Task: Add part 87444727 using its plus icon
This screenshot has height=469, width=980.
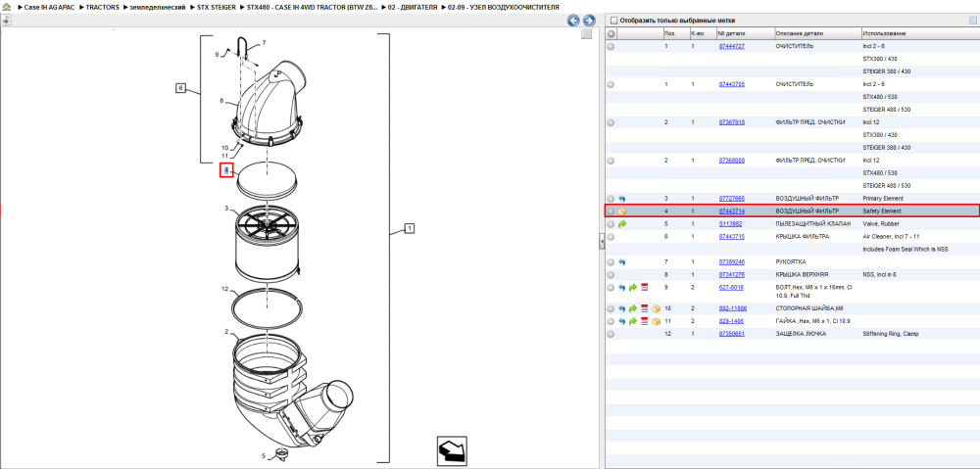Action: coord(612,46)
